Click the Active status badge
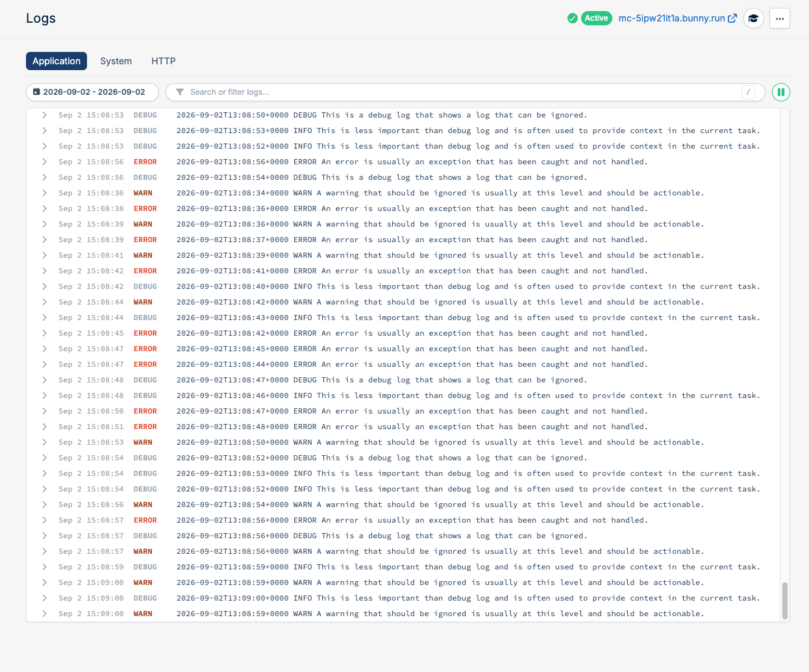The image size is (809, 672). pyautogui.click(x=596, y=18)
